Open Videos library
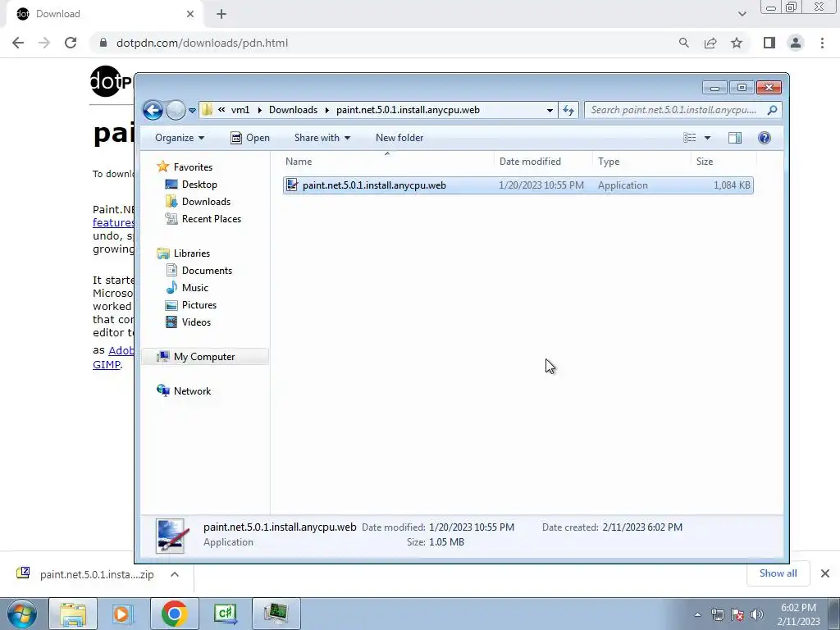 pyautogui.click(x=196, y=322)
